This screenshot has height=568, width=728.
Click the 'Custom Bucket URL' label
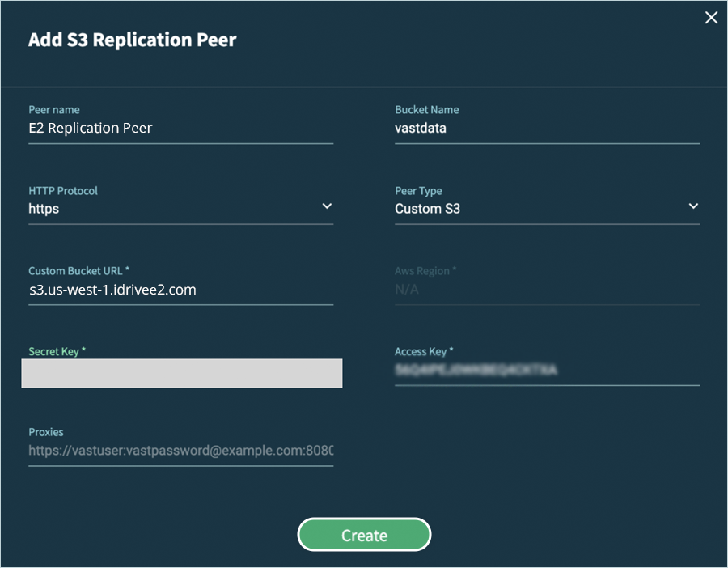click(78, 271)
